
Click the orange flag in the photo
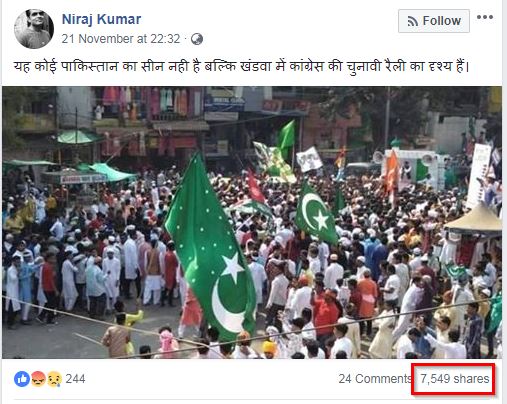click(392, 173)
